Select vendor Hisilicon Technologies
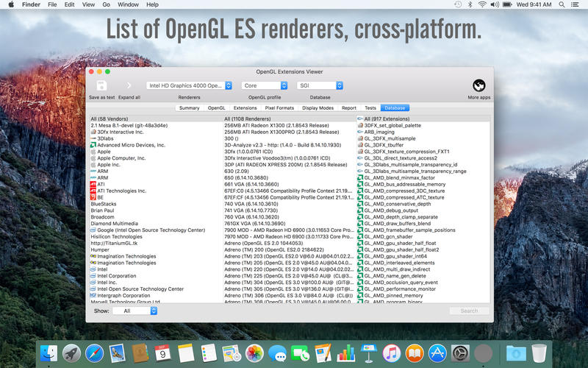Viewport: 588px width, 368px height. click(x=155, y=236)
